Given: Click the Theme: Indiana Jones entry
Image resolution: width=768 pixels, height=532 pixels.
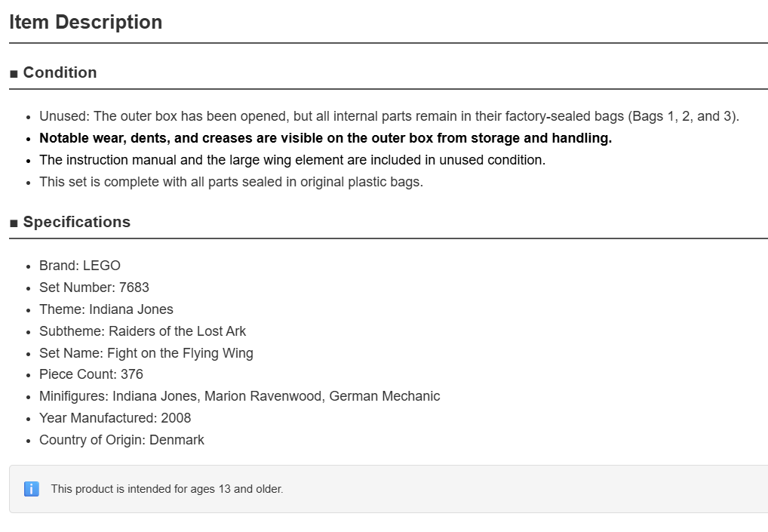Looking at the screenshot, I should click(x=106, y=309).
